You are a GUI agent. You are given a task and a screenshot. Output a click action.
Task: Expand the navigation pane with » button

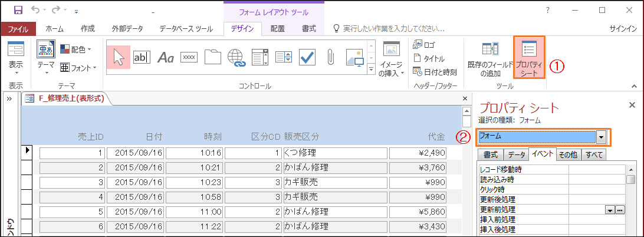click(x=9, y=98)
